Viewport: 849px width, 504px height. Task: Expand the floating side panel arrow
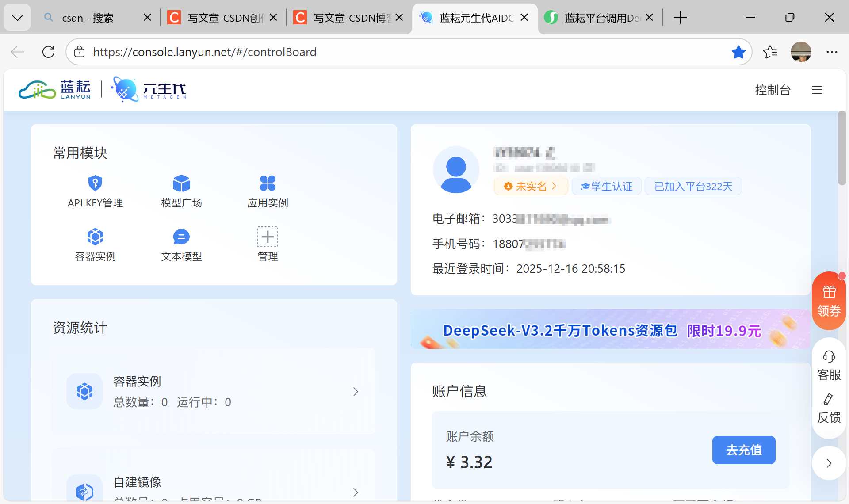[829, 463]
